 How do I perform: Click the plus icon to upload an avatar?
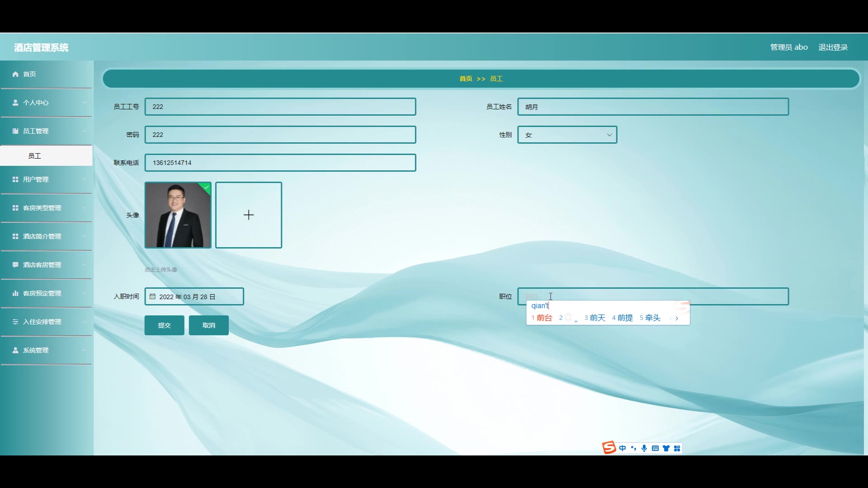249,215
